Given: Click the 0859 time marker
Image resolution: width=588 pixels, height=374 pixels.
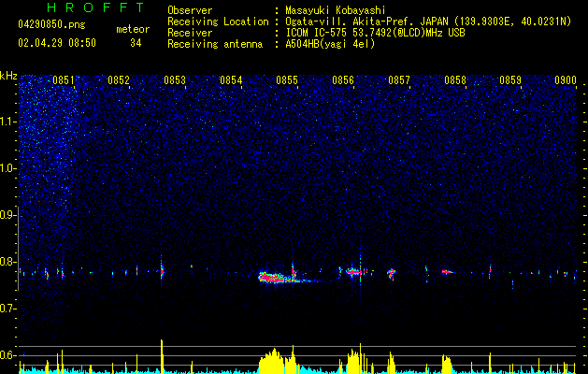Looking at the screenshot, I should (x=510, y=80).
